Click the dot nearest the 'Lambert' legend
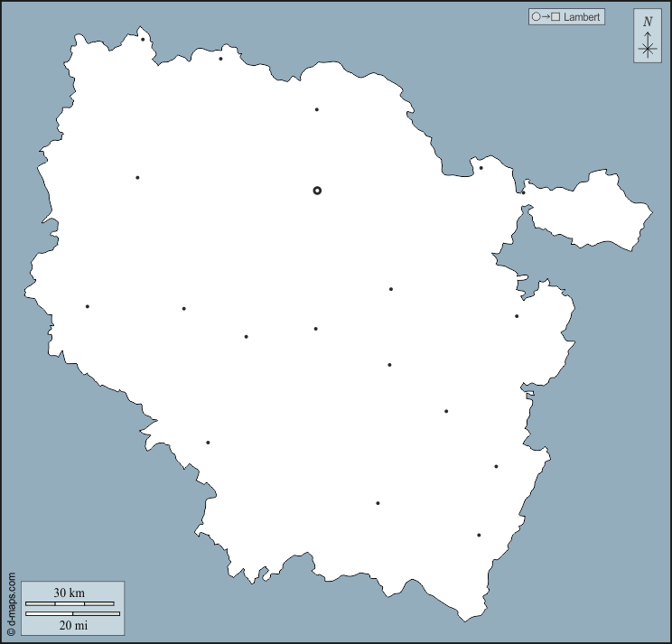672x644 pixels. coord(481,167)
